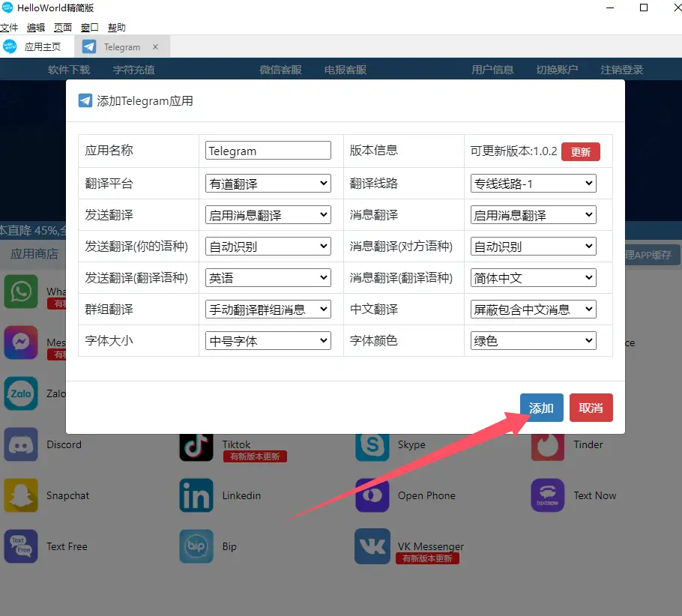Click the 应用名称 input field containing Telegram
Screen dimensions: 682x616
(268, 150)
